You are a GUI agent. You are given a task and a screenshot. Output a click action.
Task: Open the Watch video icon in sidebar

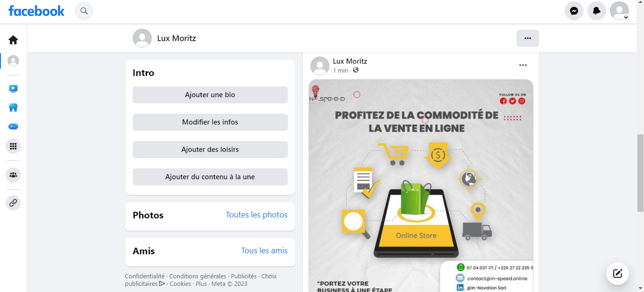coord(13,88)
